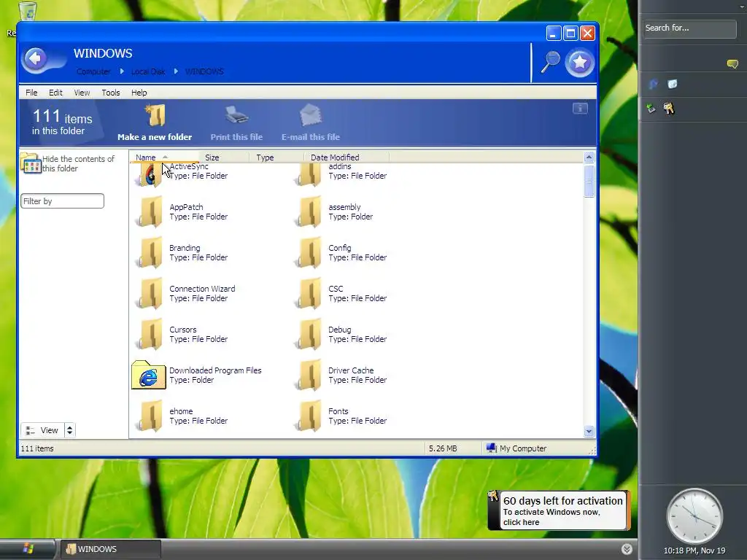
Task: Sort by the Name column header
Action: coord(164,157)
